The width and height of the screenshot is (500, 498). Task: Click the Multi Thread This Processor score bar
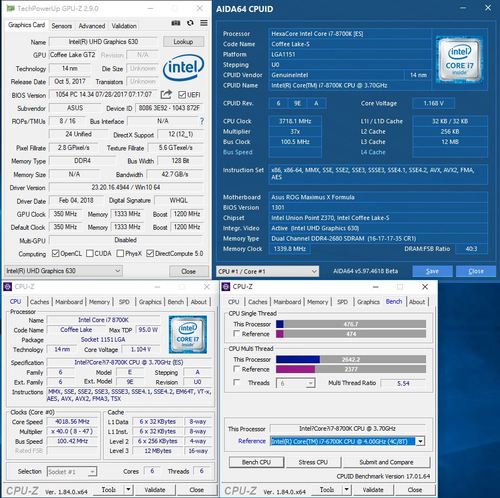351,359
